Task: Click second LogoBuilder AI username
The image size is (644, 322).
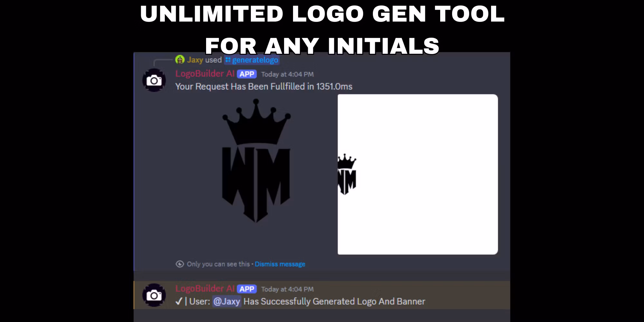Action: click(205, 289)
